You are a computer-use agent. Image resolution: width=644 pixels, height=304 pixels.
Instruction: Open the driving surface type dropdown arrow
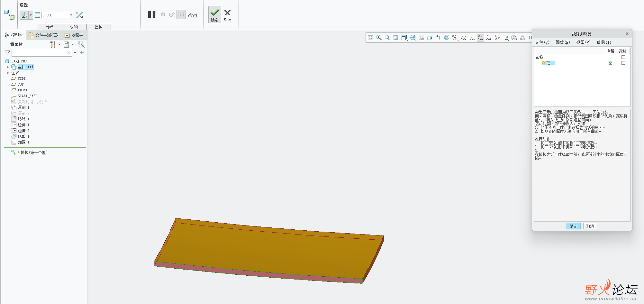pos(31,15)
